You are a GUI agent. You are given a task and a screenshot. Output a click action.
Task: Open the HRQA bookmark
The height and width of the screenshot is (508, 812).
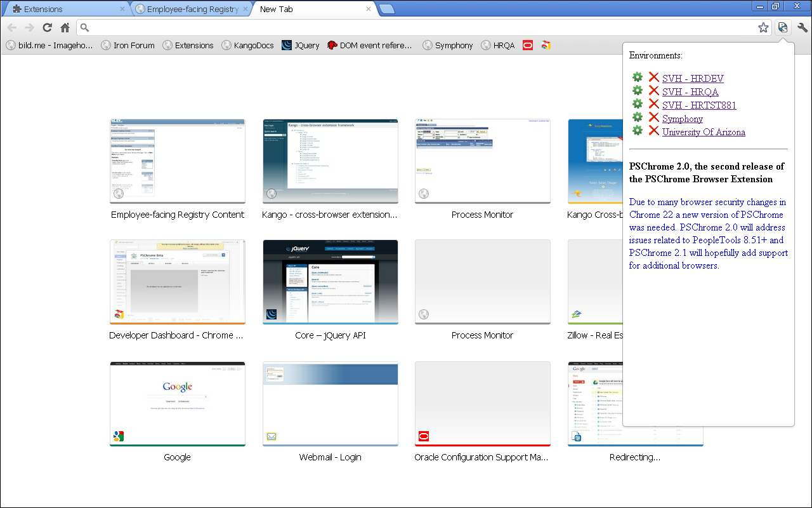click(498, 45)
